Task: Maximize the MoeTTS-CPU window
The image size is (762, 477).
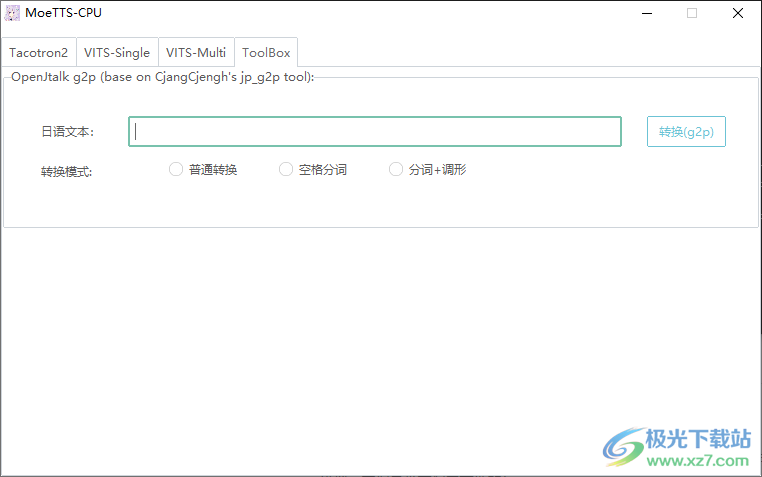Action: coord(691,13)
